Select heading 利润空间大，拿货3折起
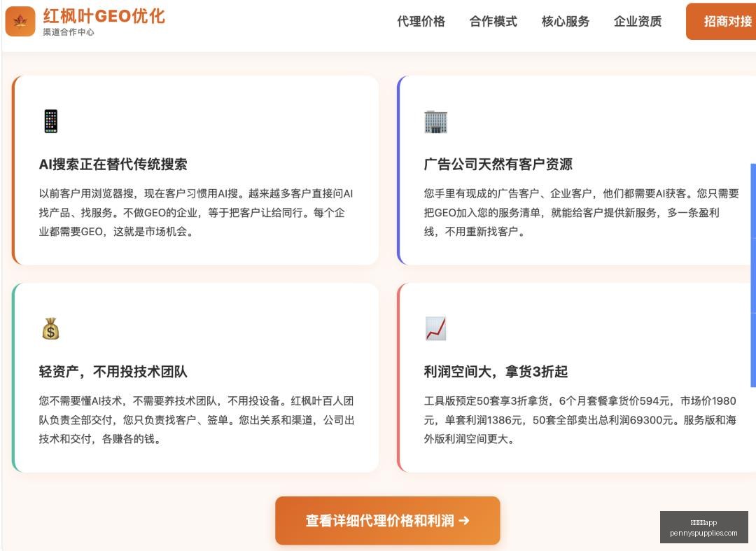The image size is (756, 551). pyautogui.click(x=496, y=372)
